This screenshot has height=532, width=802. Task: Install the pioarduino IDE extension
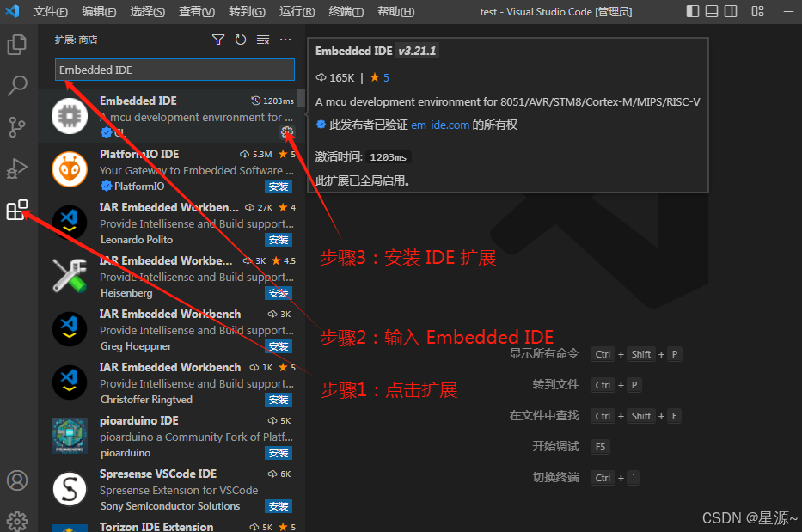279,453
